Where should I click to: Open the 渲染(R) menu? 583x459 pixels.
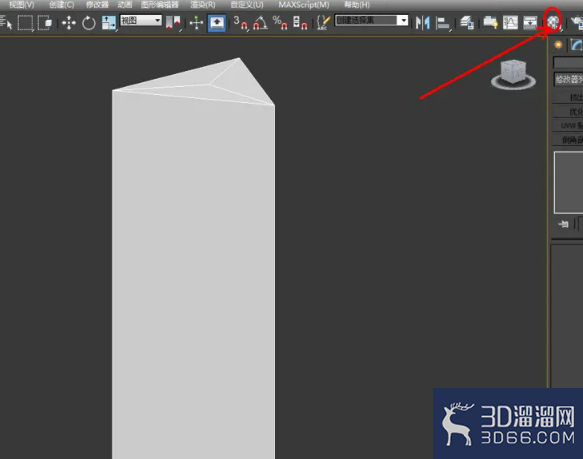[x=203, y=5]
